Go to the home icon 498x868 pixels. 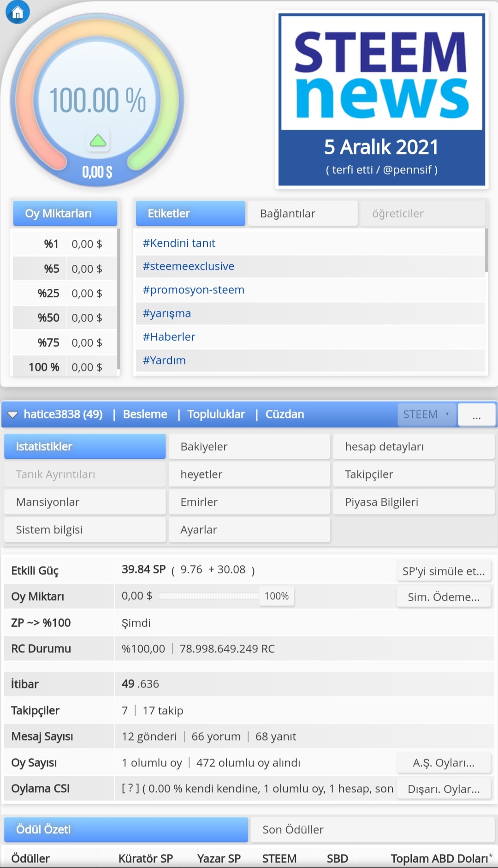[18, 12]
